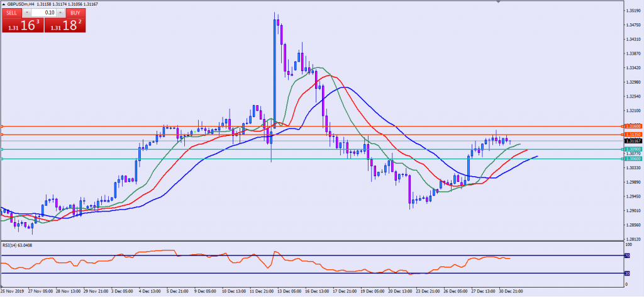Click the BUY button
This screenshot has width=644, height=297.
[74, 13]
